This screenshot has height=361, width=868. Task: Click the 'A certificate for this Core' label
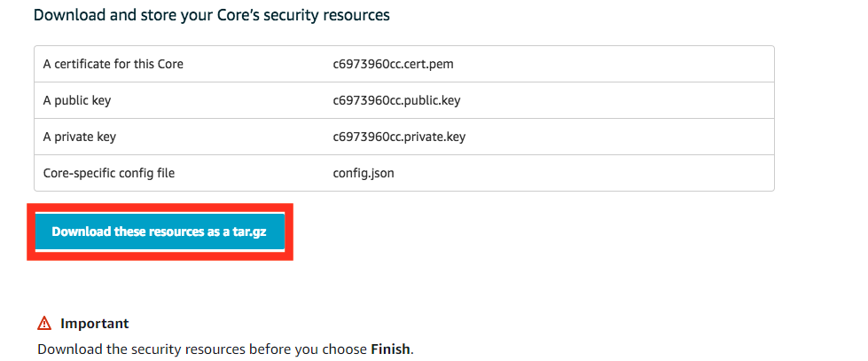[113, 64]
